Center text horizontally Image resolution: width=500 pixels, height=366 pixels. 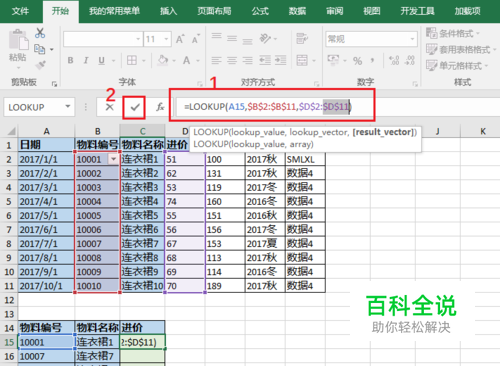232,60
